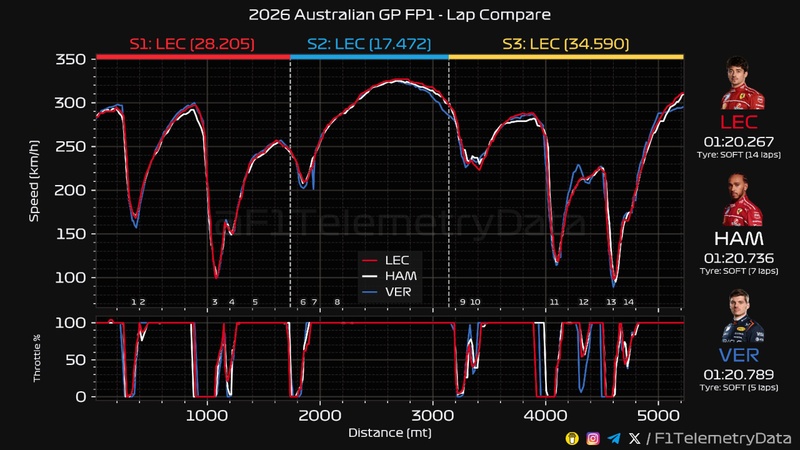This screenshot has height=450, width=800.
Task: Click 'Tyre: SOFT (7 laps)' text
Action: (739, 271)
